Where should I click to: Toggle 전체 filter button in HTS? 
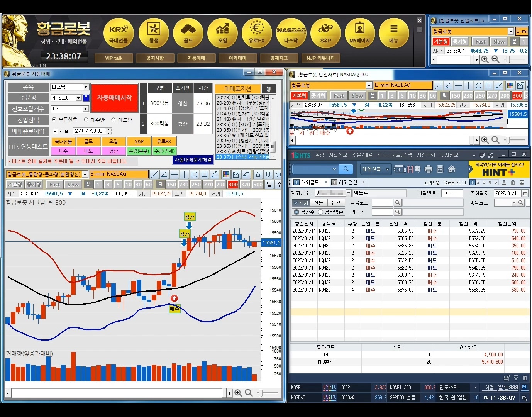pyautogui.click(x=300, y=203)
